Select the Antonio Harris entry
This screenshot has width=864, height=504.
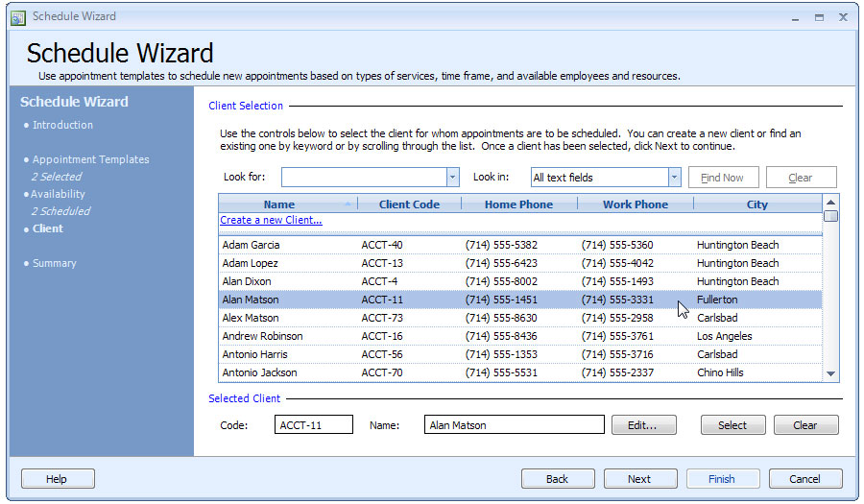click(x=520, y=353)
